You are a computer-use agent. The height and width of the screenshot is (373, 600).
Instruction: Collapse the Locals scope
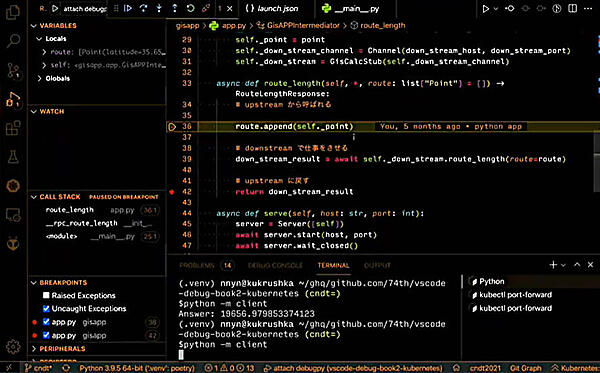39,39
